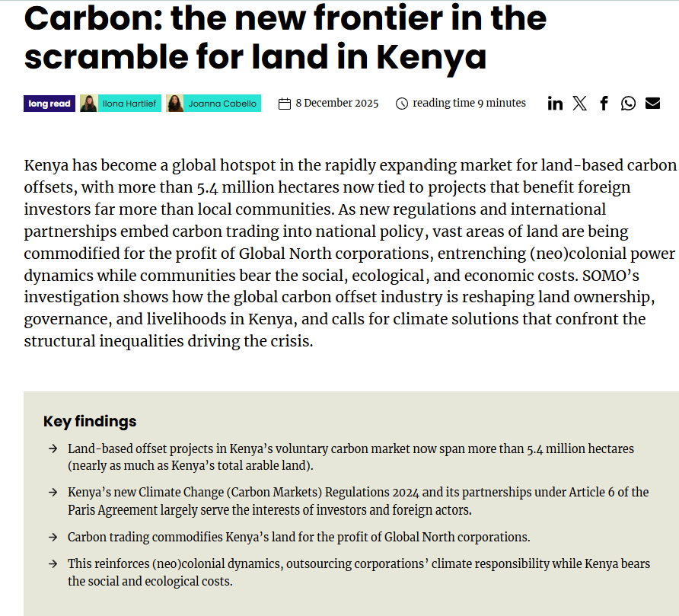679x616 pixels.
Task: Share article via WhatsApp
Action: pyautogui.click(x=628, y=104)
